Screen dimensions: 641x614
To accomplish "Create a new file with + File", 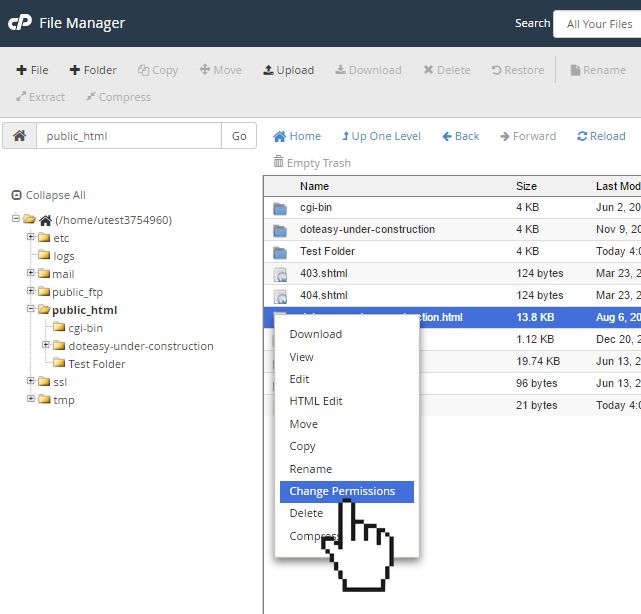I will 32,70.
